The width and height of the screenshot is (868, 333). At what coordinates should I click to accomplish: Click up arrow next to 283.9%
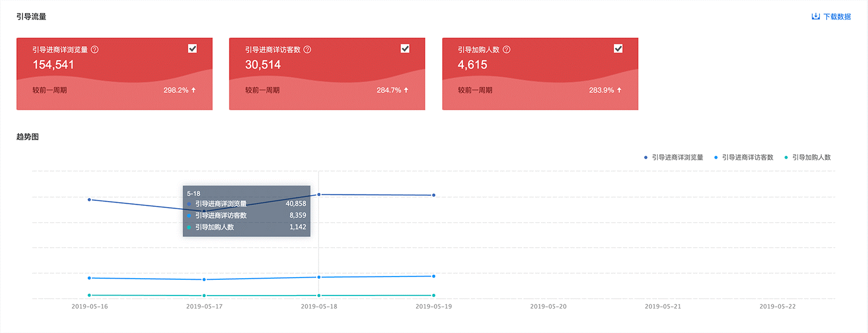pos(619,90)
